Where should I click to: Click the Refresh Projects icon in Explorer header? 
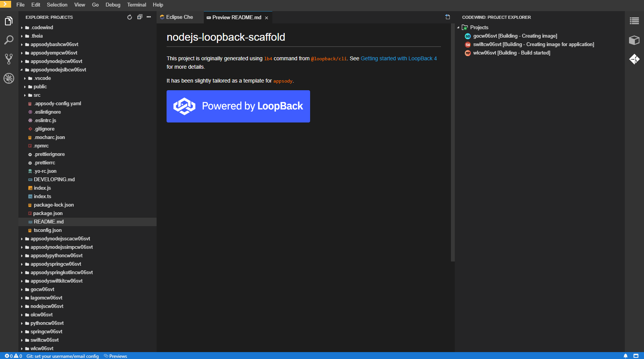(129, 17)
